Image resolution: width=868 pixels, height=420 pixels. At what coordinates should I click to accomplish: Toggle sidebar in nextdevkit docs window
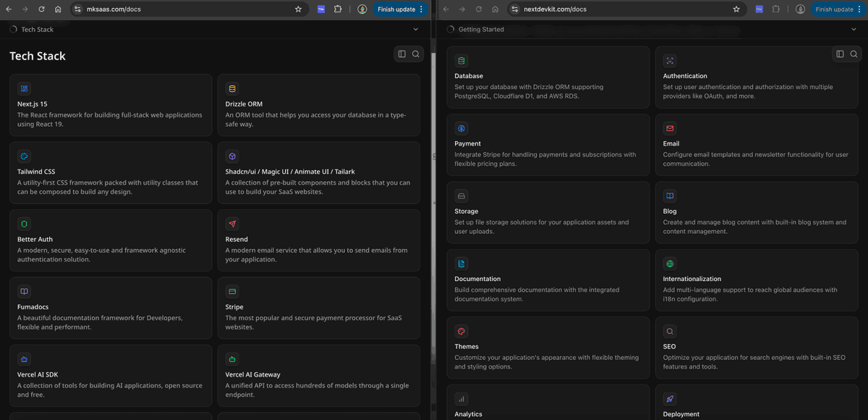840,54
